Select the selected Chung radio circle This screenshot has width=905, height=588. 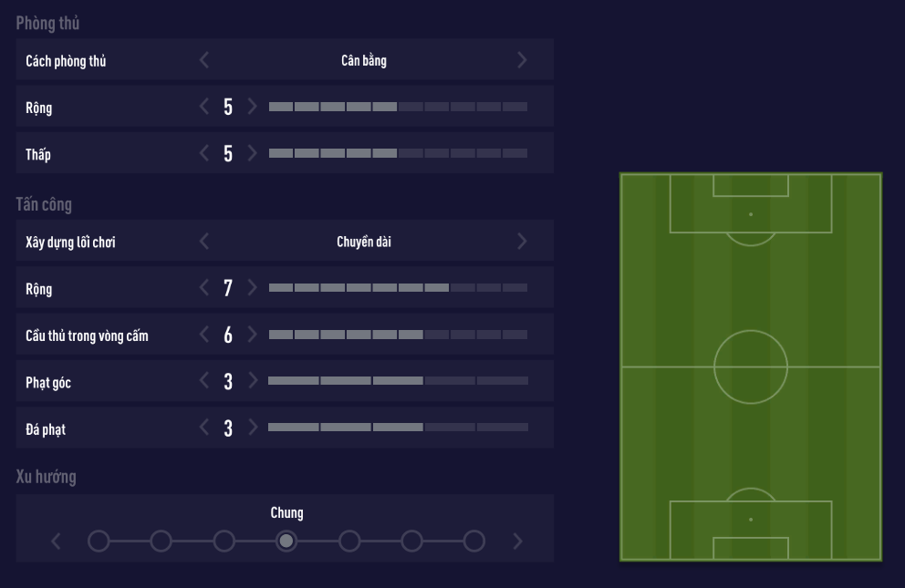286,542
